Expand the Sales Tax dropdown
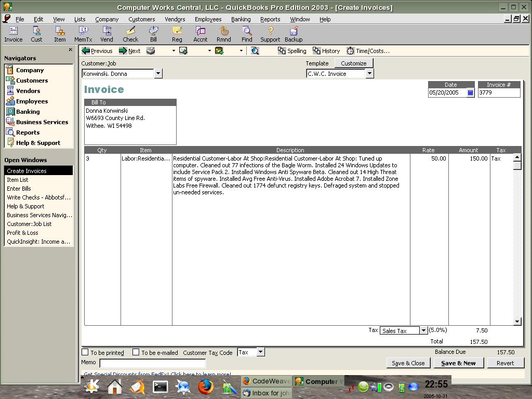 [423, 330]
